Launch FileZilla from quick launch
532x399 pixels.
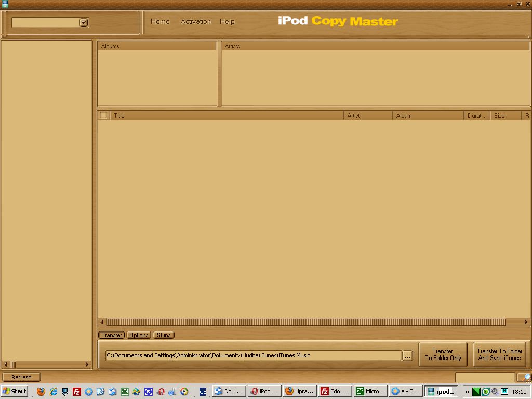click(77, 391)
